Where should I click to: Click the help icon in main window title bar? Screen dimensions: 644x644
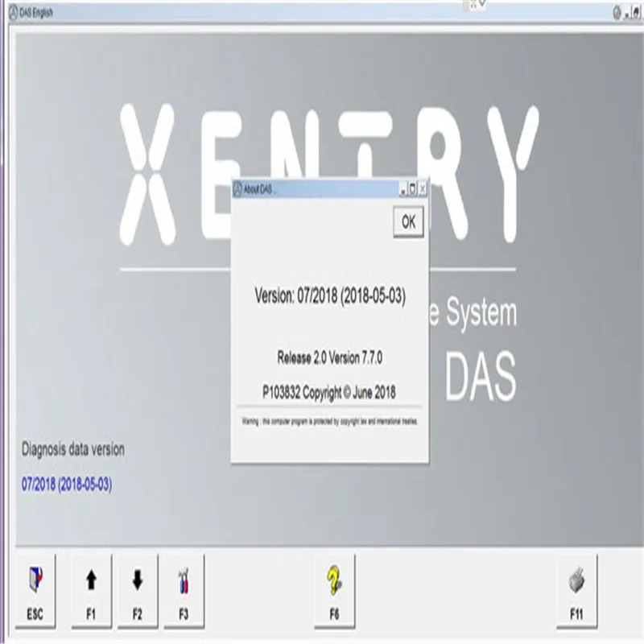click(x=617, y=13)
